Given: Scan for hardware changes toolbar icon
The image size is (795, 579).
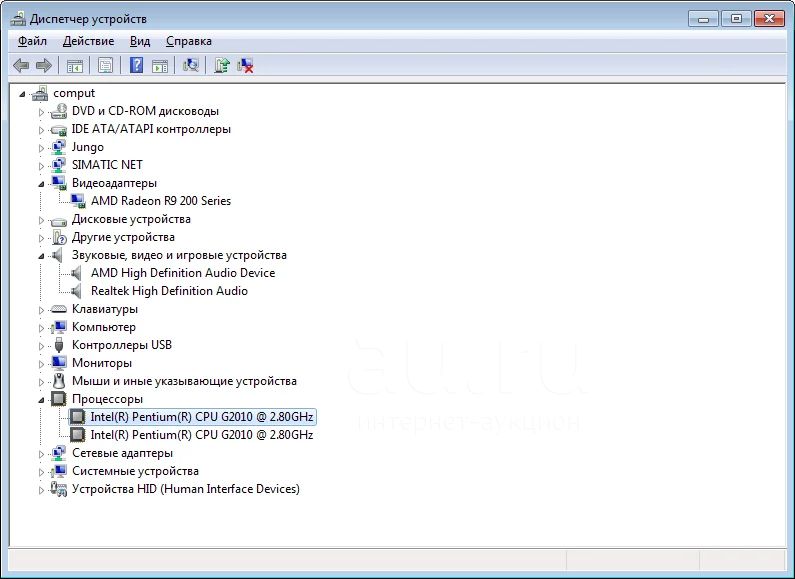Looking at the screenshot, I should [x=191, y=65].
